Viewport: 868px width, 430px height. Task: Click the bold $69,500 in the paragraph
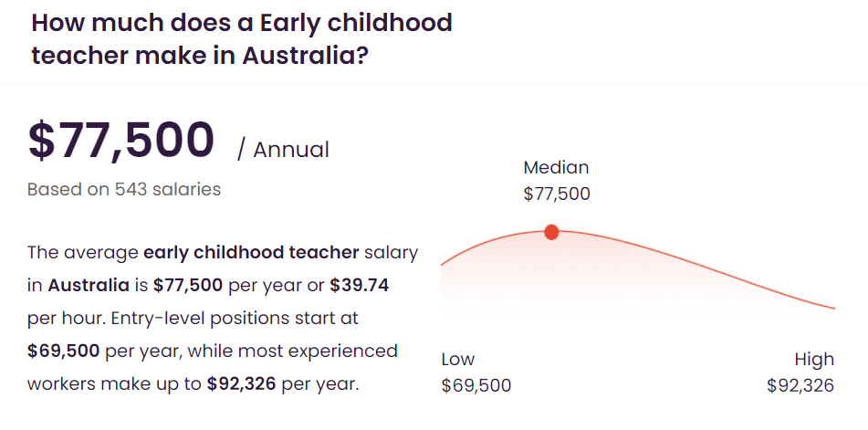pyautogui.click(x=64, y=351)
